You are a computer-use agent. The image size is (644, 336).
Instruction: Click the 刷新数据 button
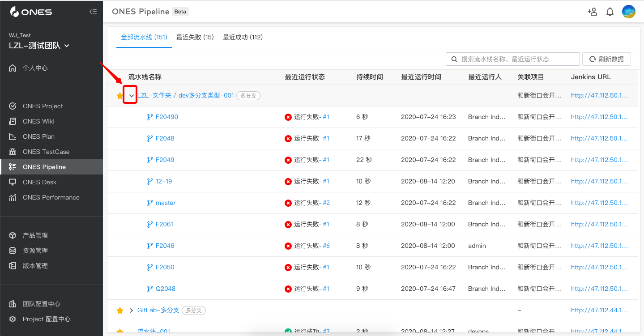coord(606,59)
